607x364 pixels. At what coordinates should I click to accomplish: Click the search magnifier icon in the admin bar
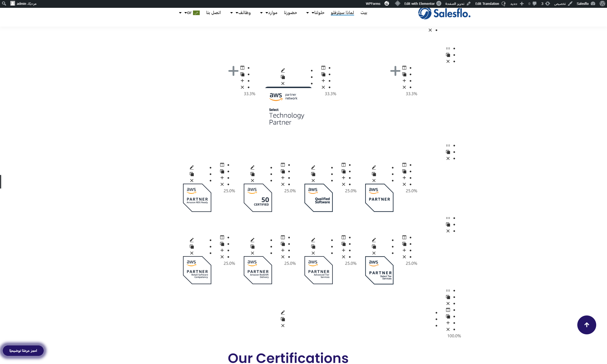click(4, 4)
